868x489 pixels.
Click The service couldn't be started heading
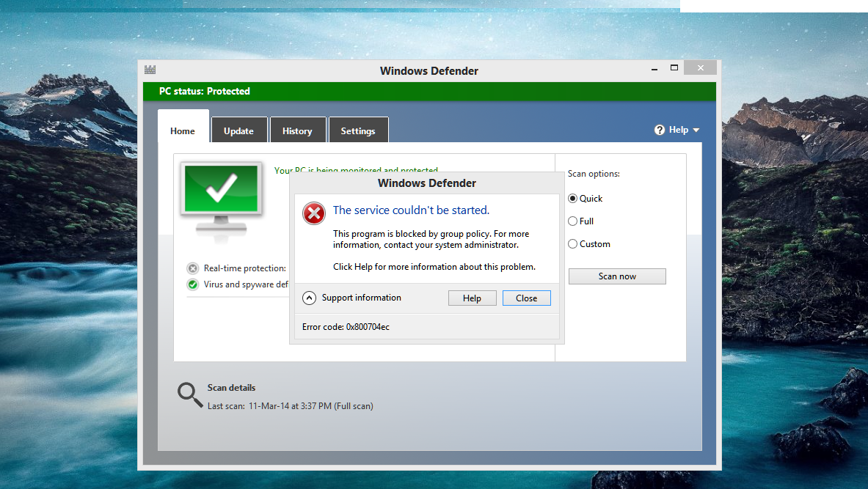point(412,210)
